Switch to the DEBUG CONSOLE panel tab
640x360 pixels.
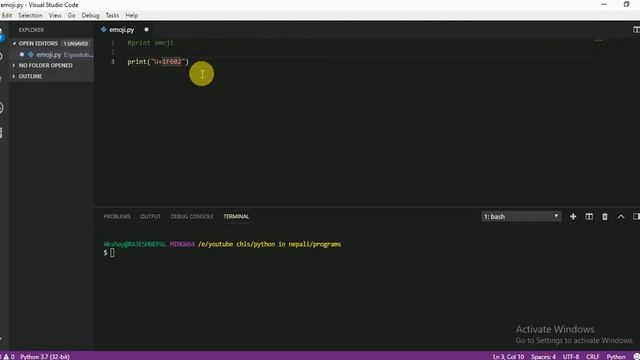click(x=192, y=217)
